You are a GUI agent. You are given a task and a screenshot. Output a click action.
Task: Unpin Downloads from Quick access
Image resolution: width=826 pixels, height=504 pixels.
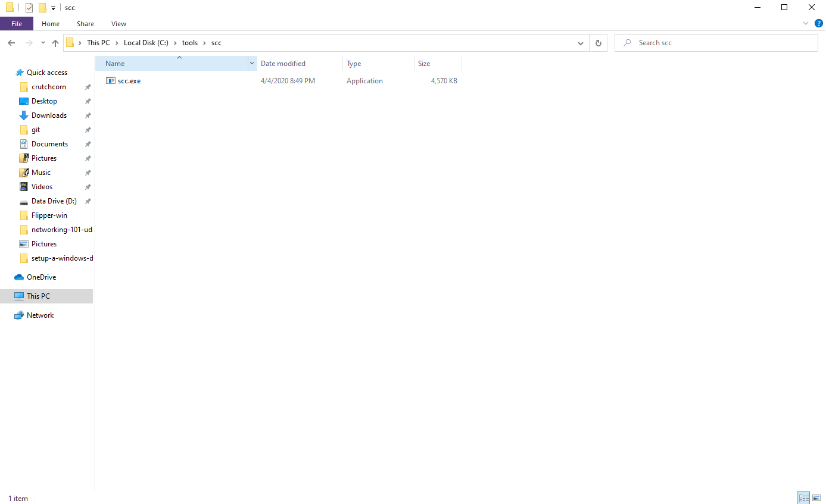[88, 115]
